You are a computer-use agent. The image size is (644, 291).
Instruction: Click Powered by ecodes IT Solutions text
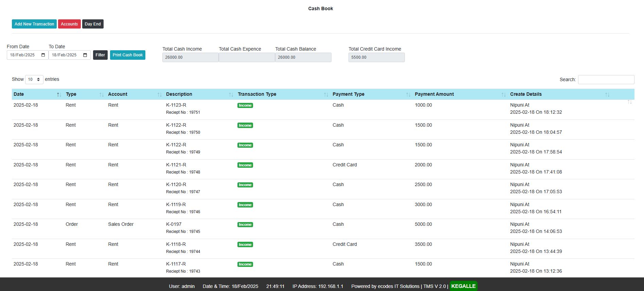point(386,286)
